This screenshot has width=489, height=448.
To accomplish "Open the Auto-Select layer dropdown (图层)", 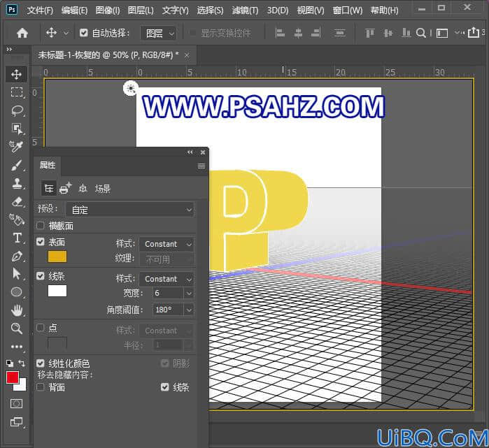I will pyautogui.click(x=158, y=33).
